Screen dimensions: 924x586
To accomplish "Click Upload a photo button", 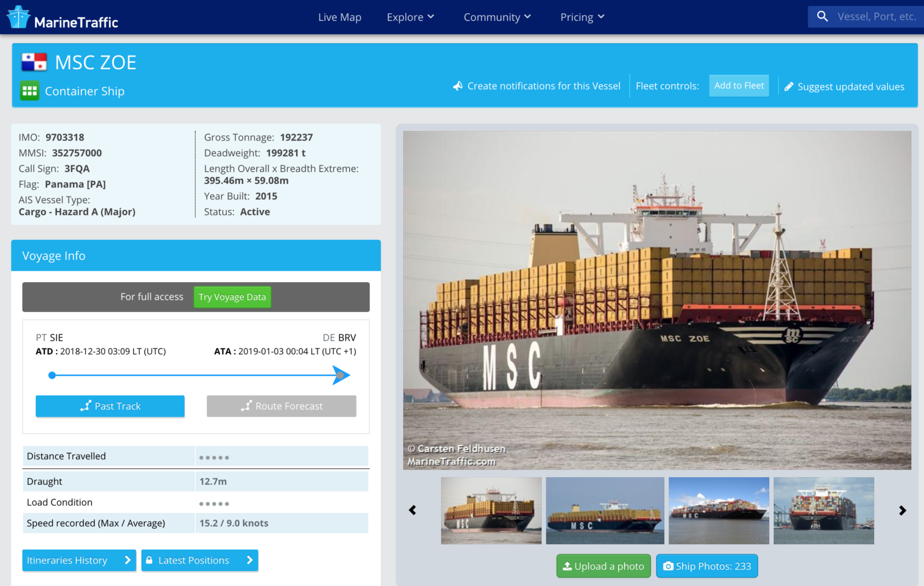I will pyautogui.click(x=603, y=566).
